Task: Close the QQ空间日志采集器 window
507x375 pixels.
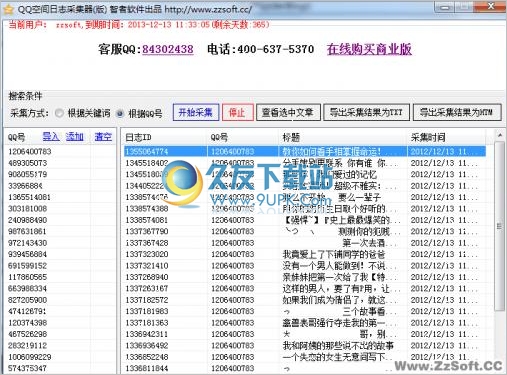Action: pyautogui.click(x=491, y=7)
